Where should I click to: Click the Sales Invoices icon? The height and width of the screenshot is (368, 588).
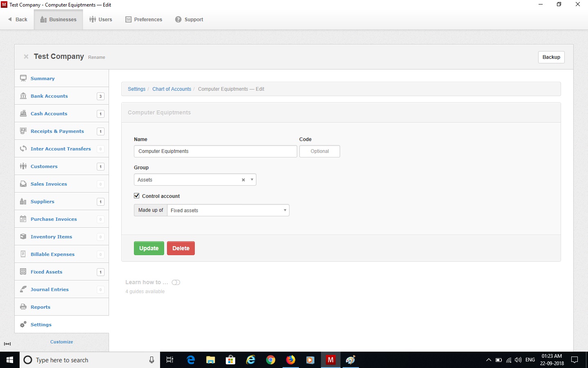pyautogui.click(x=23, y=184)
